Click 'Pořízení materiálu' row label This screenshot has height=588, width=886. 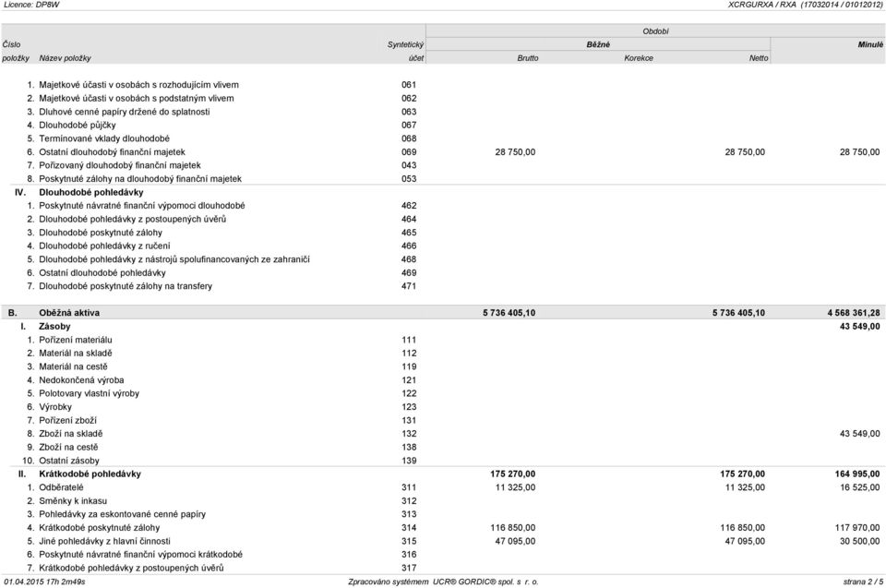point(75,340)
